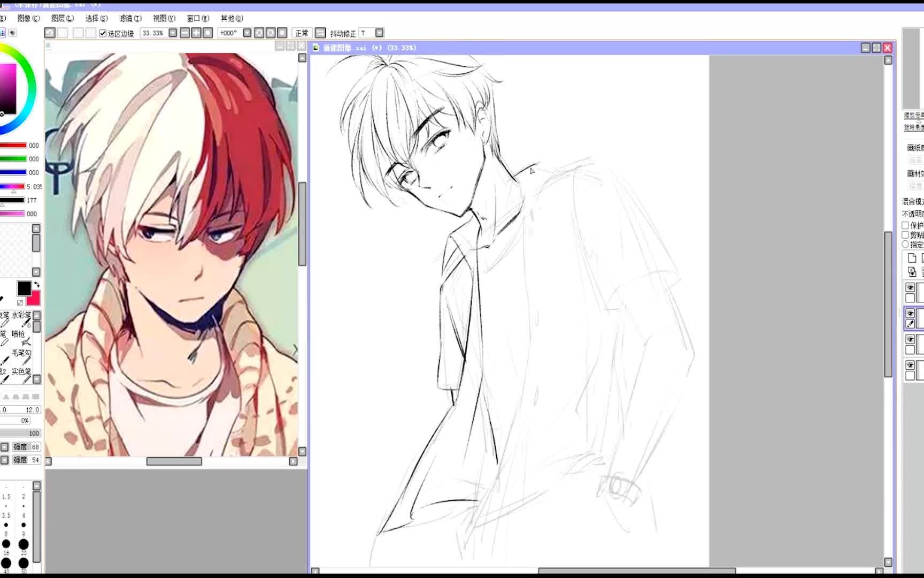Click the undo arrow button in toolbar
This screenshot has height=578, width=924.
[49, 33]
